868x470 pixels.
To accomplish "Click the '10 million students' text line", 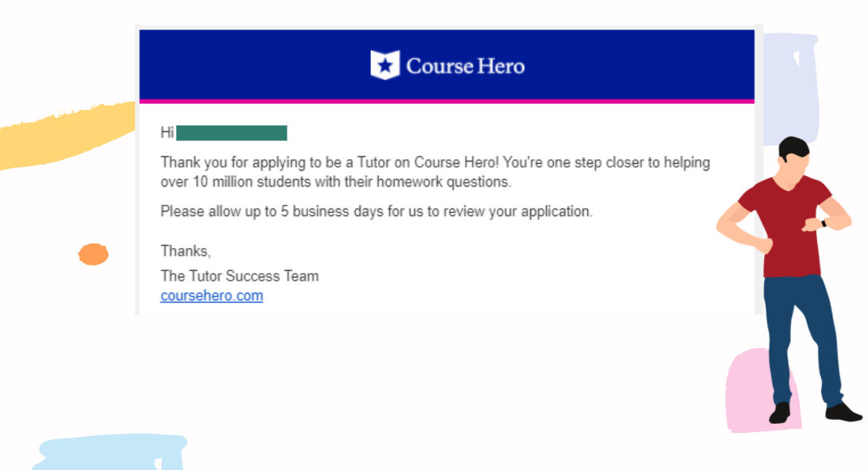I will pyautogui.click(x=335, y=182).
